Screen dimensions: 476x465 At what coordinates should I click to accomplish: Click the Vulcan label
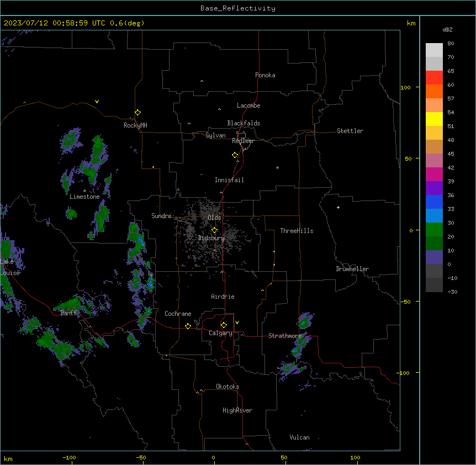(x=299, y=437)
